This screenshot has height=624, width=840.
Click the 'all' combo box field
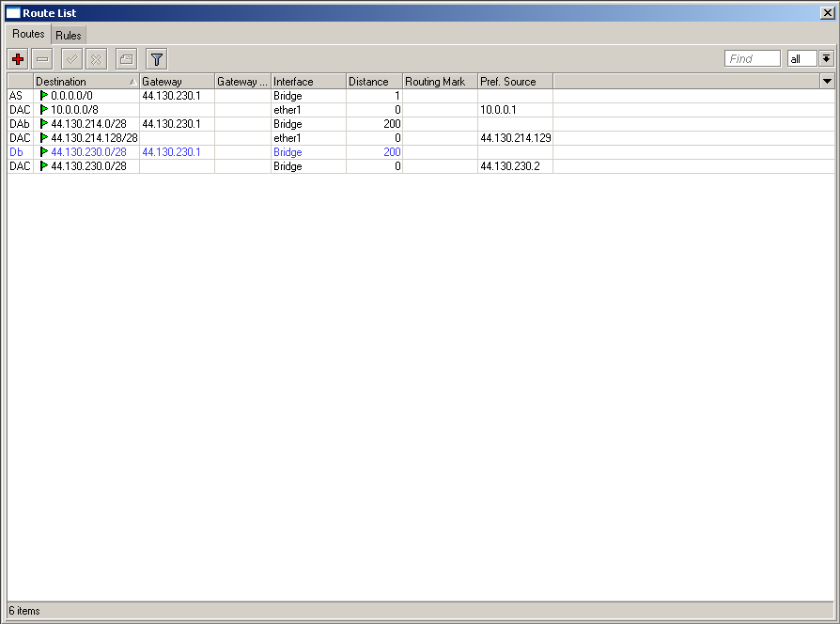click(801, 59)
